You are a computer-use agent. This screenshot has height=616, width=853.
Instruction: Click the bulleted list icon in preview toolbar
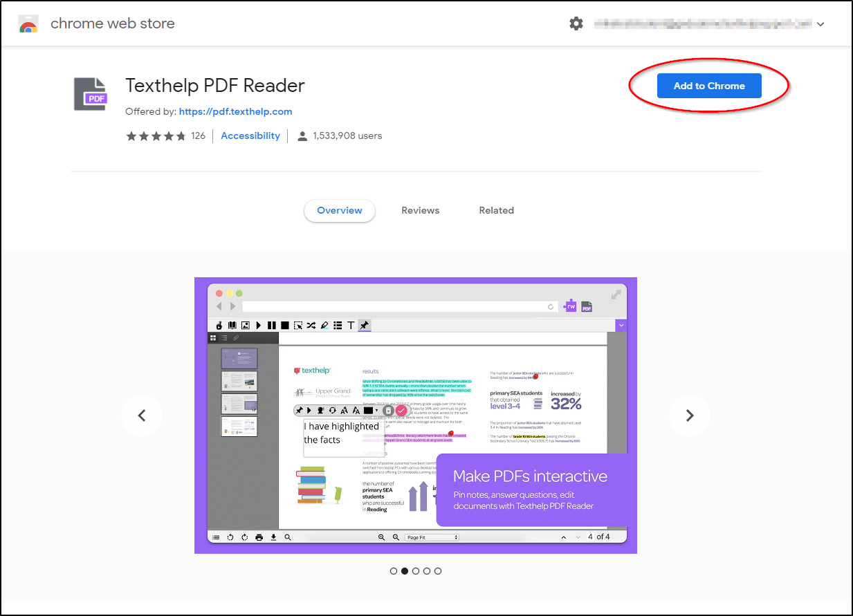point(338,326)
